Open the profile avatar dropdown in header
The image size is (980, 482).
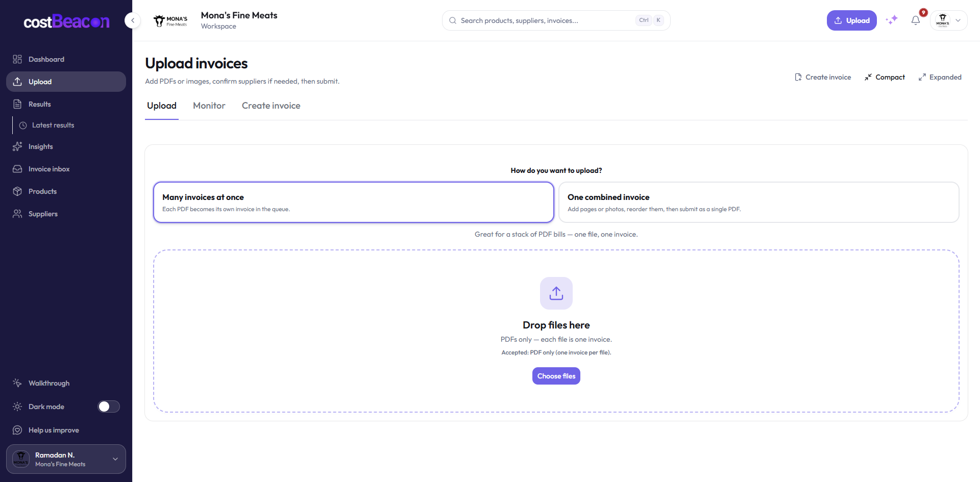949,20
